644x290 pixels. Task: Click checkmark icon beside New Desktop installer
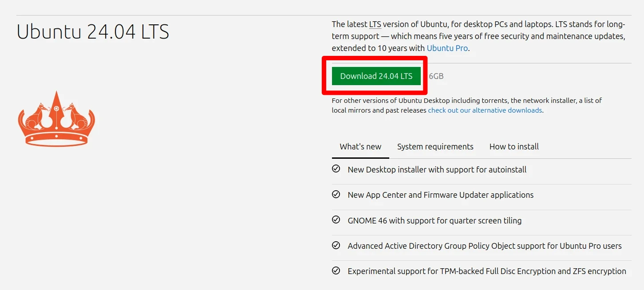point(336,169)
